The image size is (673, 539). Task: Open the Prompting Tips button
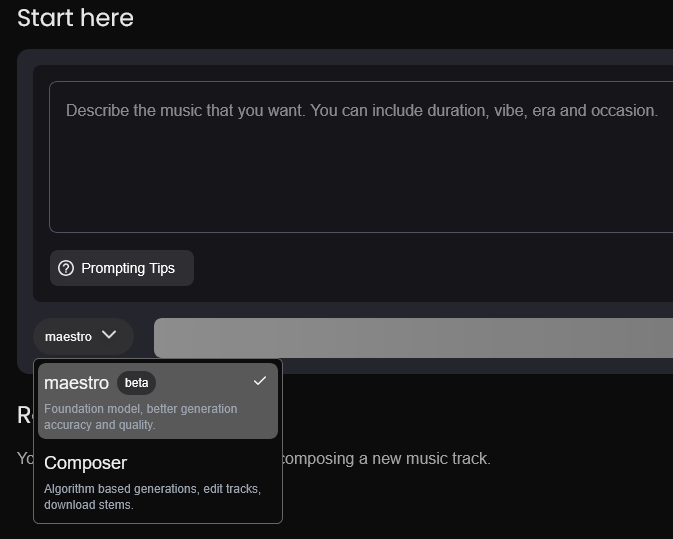click(x=122, y=268)
